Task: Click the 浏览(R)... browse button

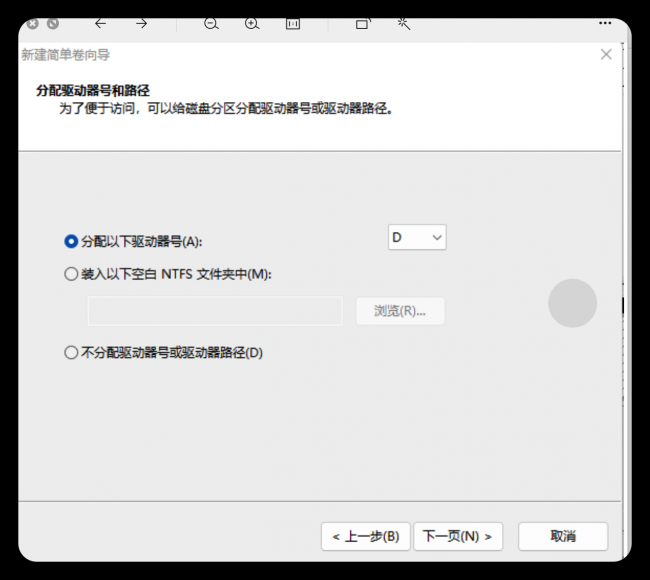Action: point(400,311)
